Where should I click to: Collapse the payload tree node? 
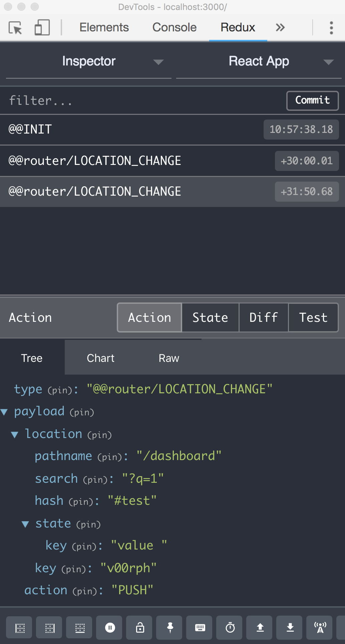(4, 412)
